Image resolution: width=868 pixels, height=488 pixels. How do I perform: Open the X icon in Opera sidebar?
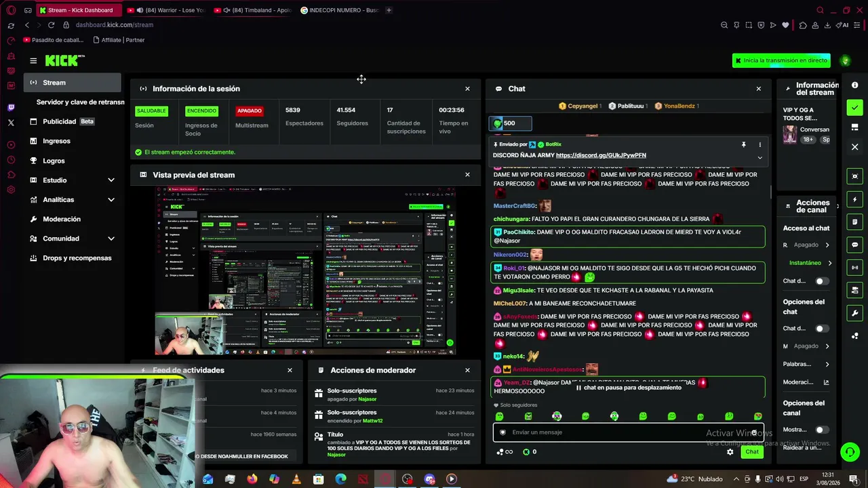click(x=11, y=123)
